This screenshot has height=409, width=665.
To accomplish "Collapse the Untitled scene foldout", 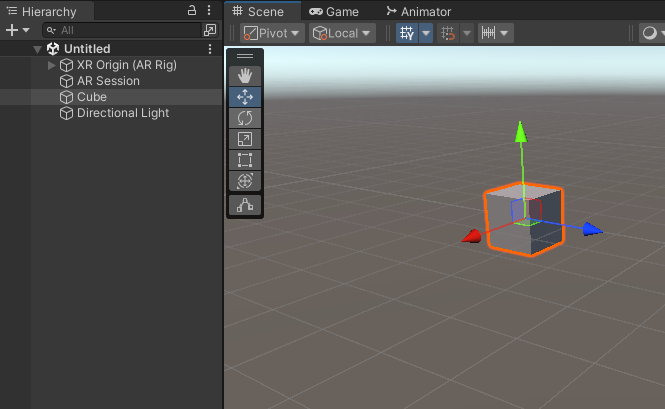I will 38,49.
